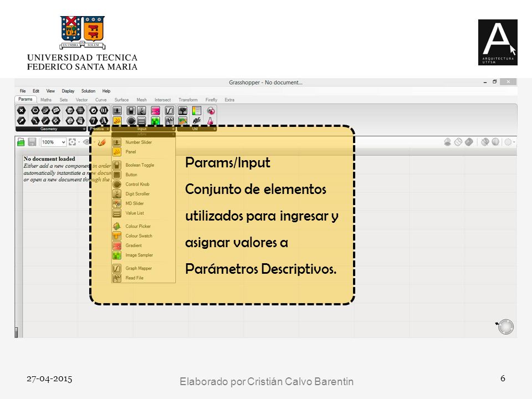
Task: Switch to the Transform tab
Action: 188,100
